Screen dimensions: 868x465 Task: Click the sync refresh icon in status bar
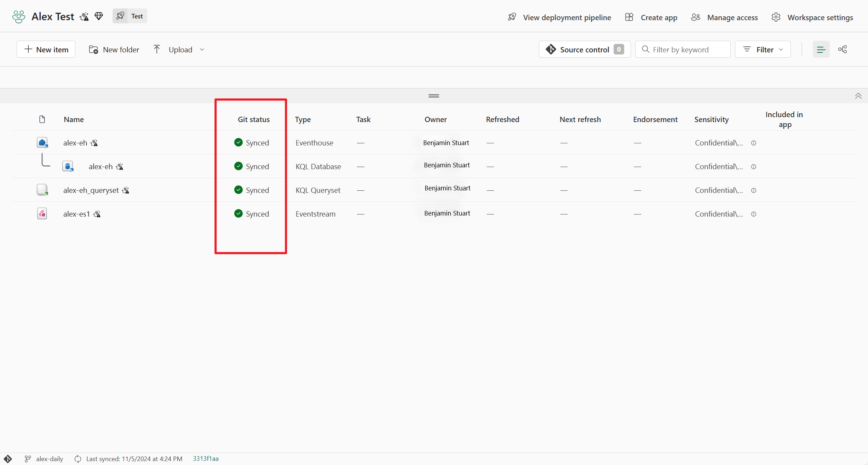pyautogui.click(x=78, y=459)
